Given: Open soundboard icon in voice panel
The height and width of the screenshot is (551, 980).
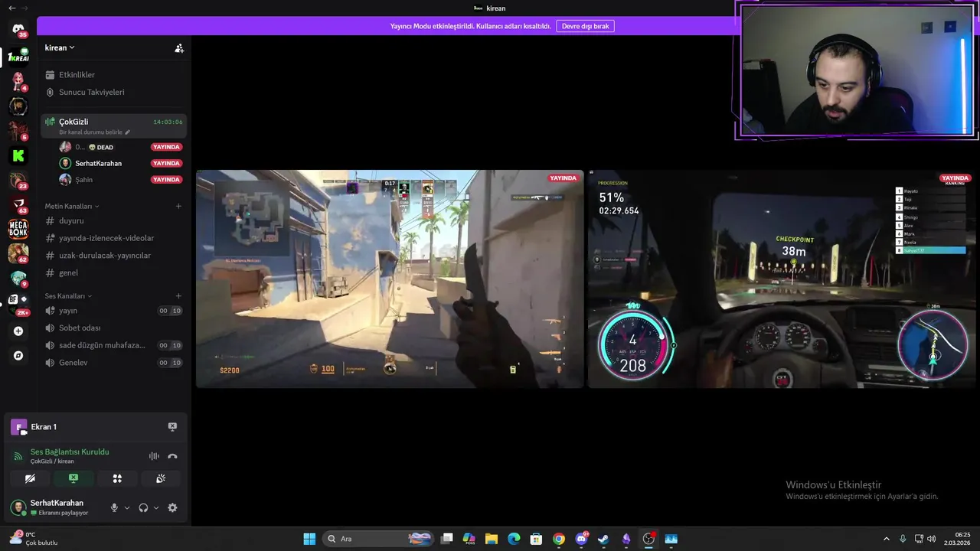Looking at the screenshot, I should click(161, 478).
